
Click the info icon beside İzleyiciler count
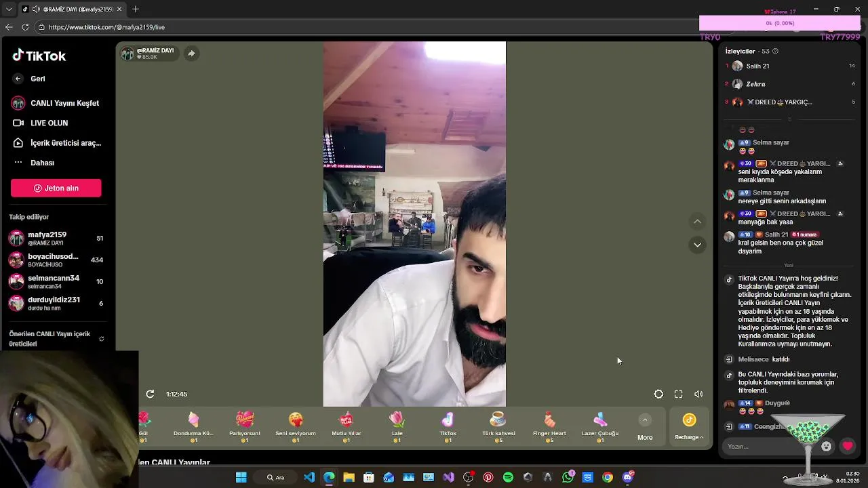coord(776,52)
